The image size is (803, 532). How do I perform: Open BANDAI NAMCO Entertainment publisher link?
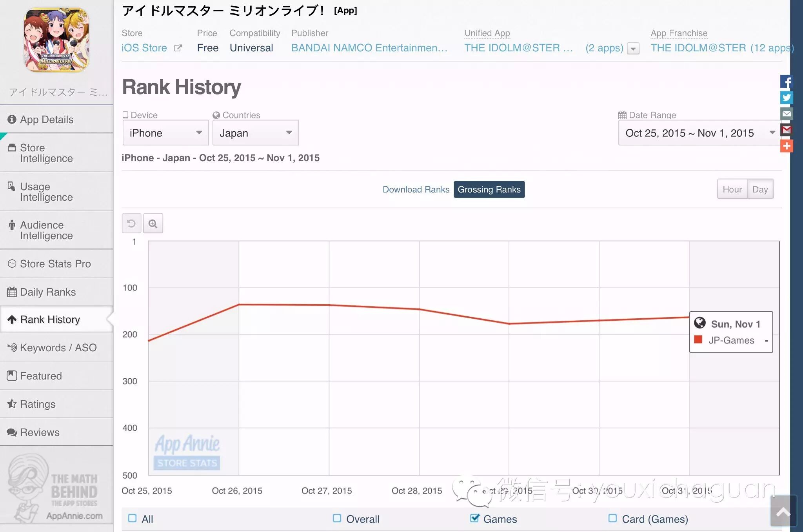click(369, 48)
